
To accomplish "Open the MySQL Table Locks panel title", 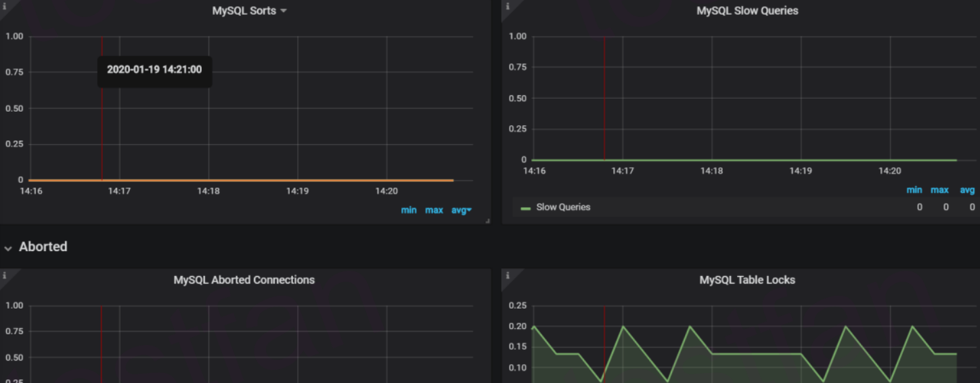I will (747, 280).
